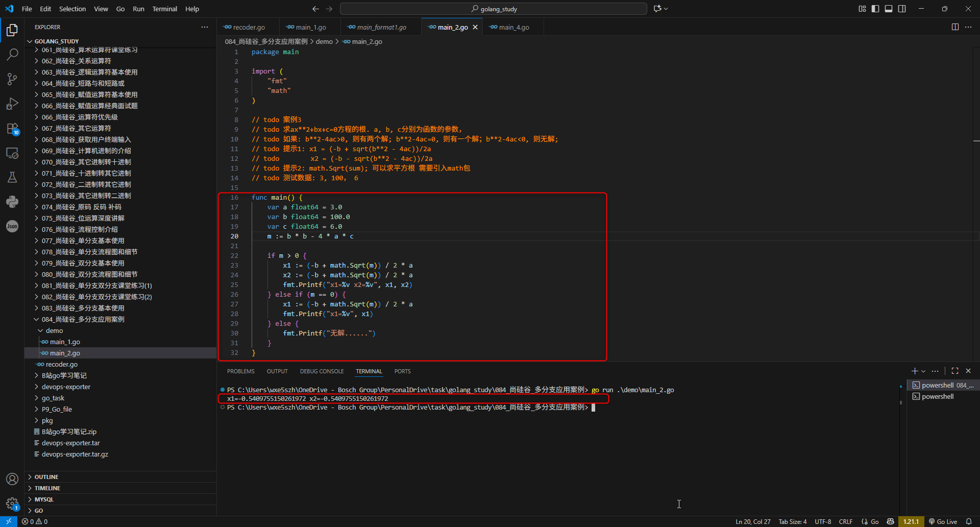
Task: Click the demo breadcrumb above the editor
Action: [x=324, y=41]
